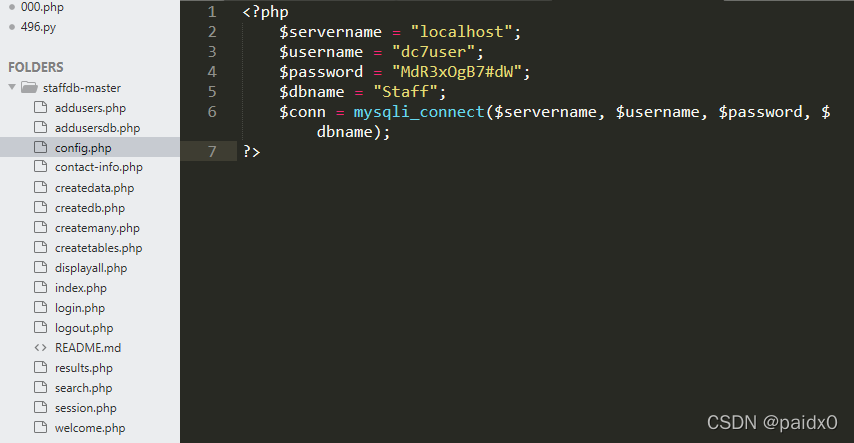Click the file icon beside contact-info.php
The height and width of the screenshot is (443, 854).
(x=40, y=167)
